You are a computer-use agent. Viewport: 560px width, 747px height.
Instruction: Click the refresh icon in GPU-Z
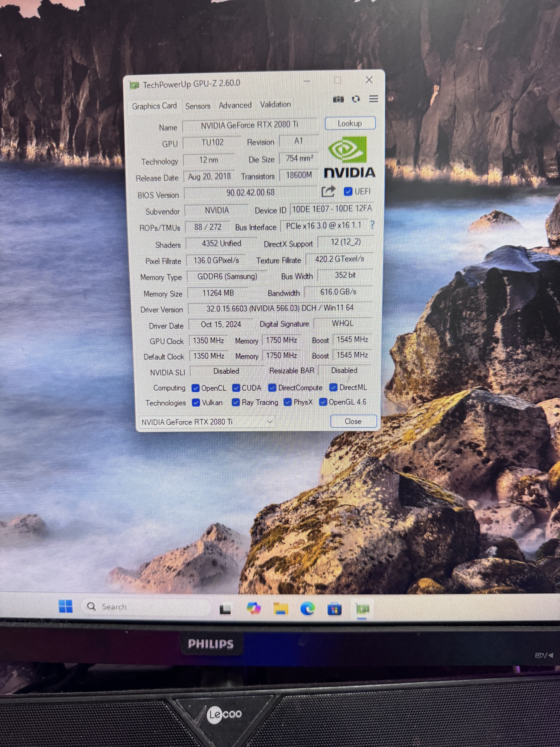(356, 99)
